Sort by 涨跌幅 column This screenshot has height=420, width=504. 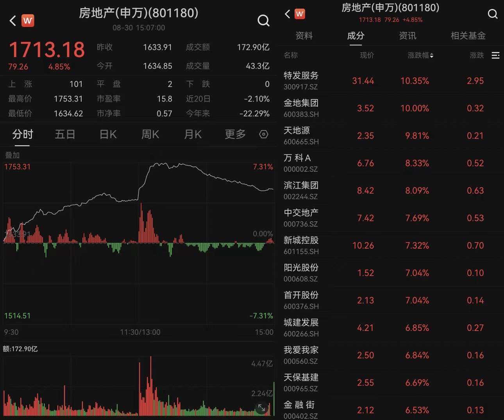pos(420,55)
